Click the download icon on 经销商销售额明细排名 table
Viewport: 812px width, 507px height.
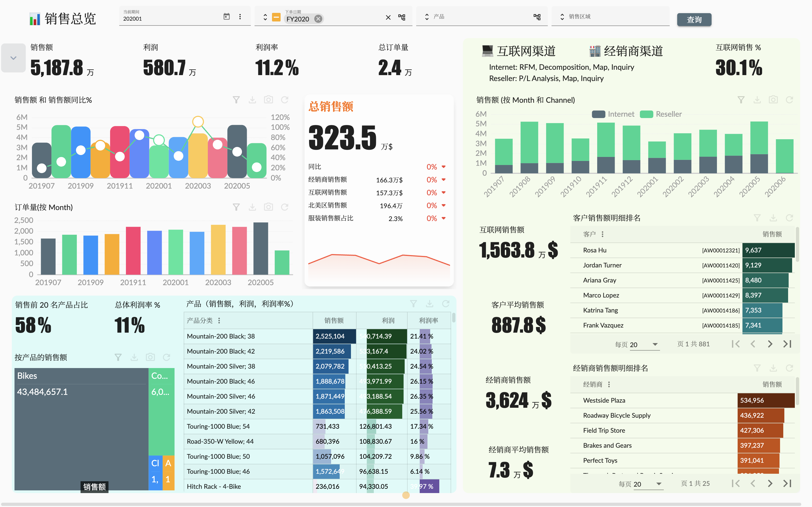click(x=773, y=368)
